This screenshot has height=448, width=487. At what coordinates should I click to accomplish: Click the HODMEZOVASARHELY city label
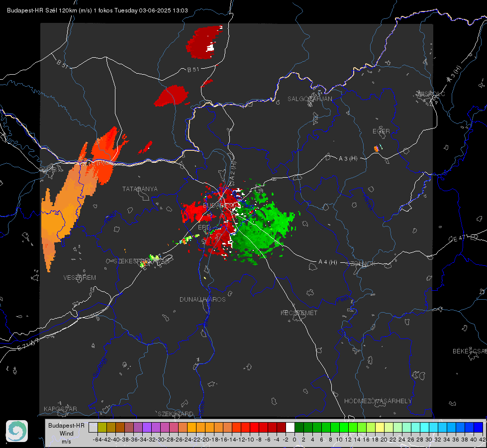pos(378,401)
